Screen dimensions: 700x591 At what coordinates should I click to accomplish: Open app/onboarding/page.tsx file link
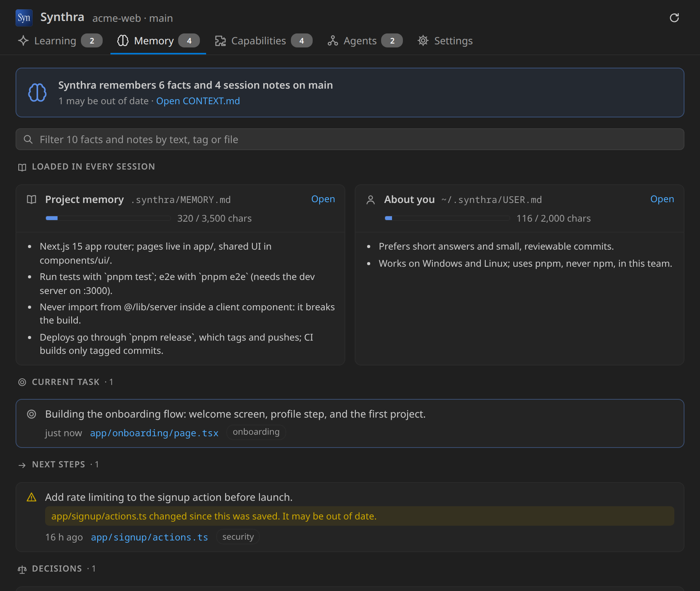coord(154,433)
